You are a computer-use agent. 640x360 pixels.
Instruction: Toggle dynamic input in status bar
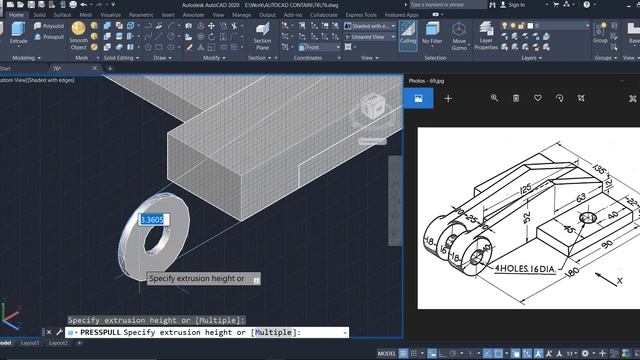coord(432,353)
